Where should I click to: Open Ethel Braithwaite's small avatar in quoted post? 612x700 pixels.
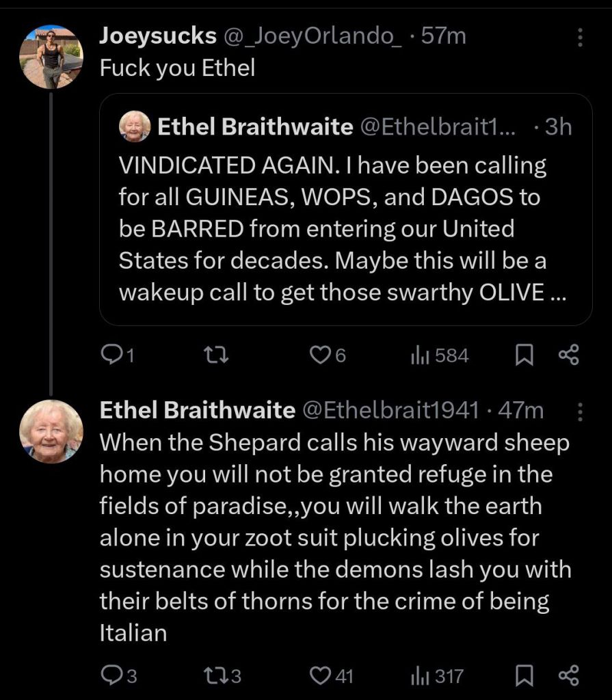coord(135,126)
